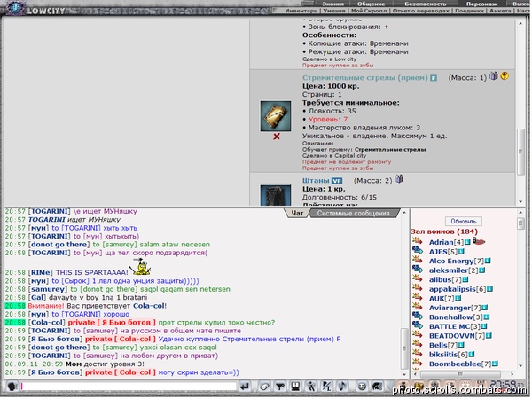Click 'Зал воинов (184)' room heading
The height and width of the screenshot is (399, 532).
click(x=444, y=231)
